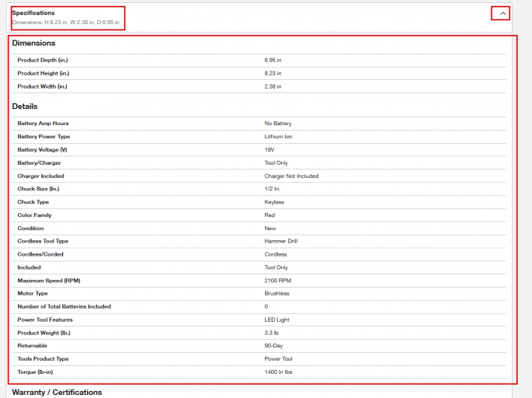Viewport: 532px width, 398px height.
Task: Click the Product Depth (in.) label
Action: tap(43, 60)
